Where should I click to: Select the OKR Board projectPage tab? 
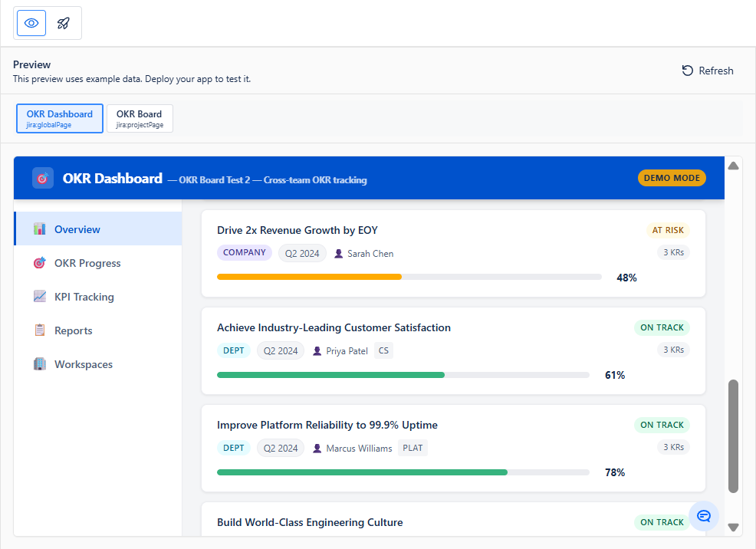[x=140, y=119]
